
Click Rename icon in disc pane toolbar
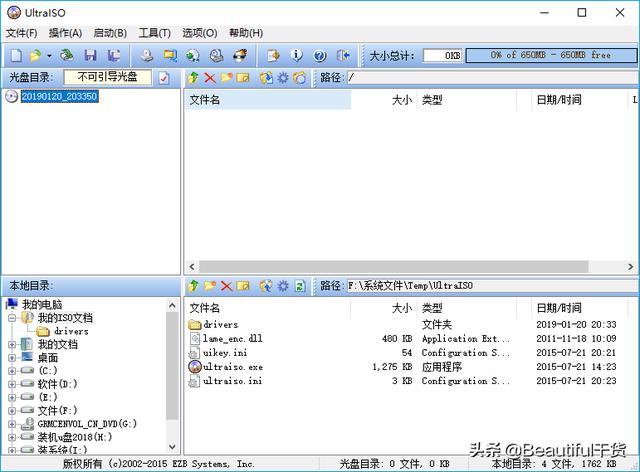tap(243, 78)
